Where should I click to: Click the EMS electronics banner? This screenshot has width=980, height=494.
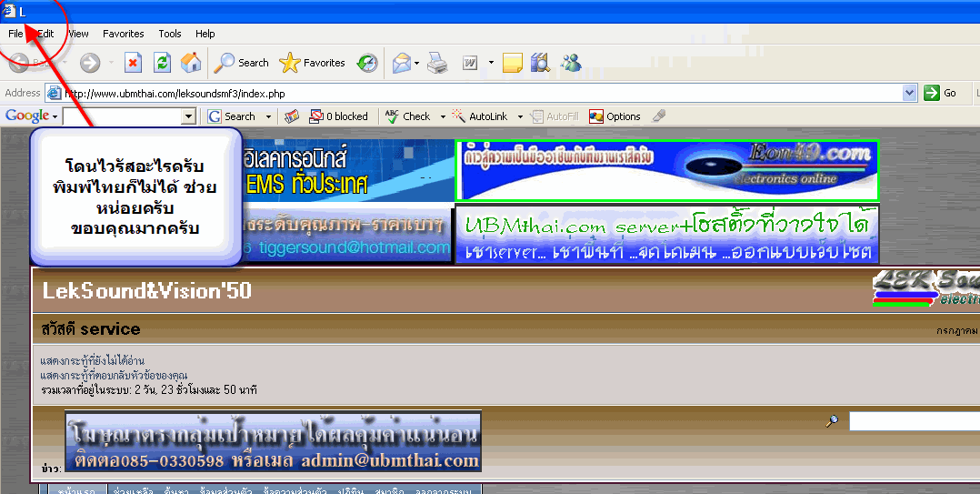pyautogui.click(x=348, y=170)
